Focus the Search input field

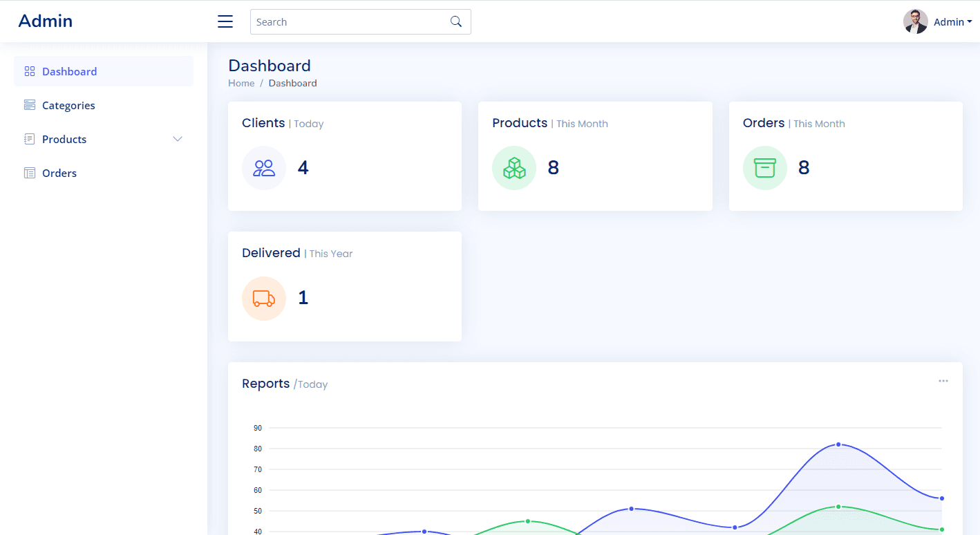point(350,21)
